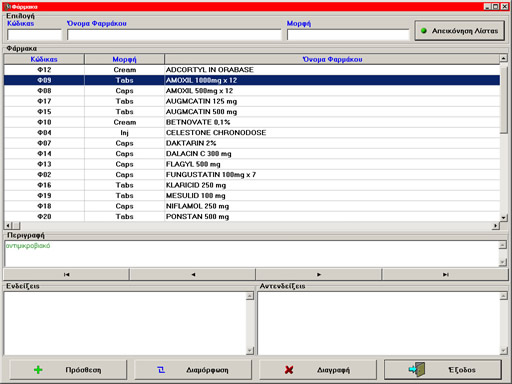This screenshot has height=384, width=512.
Task: Go to last record navigation button
Action: pos(445,275)
